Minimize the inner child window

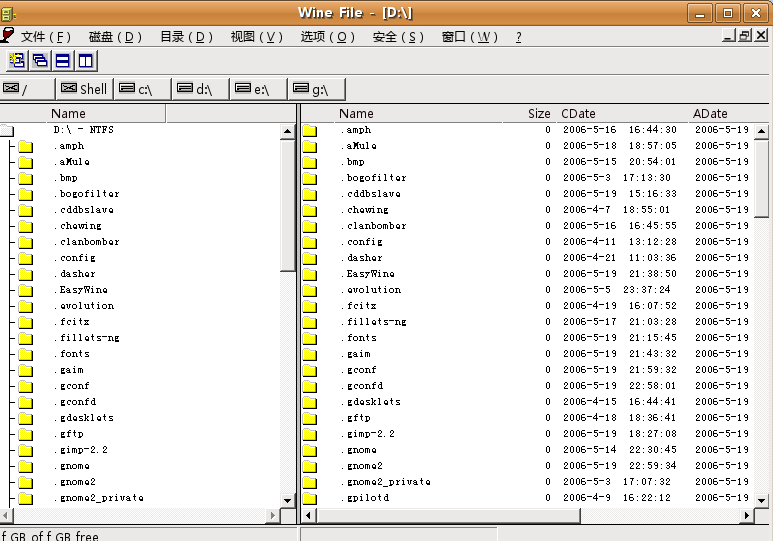tap(729, 36)
